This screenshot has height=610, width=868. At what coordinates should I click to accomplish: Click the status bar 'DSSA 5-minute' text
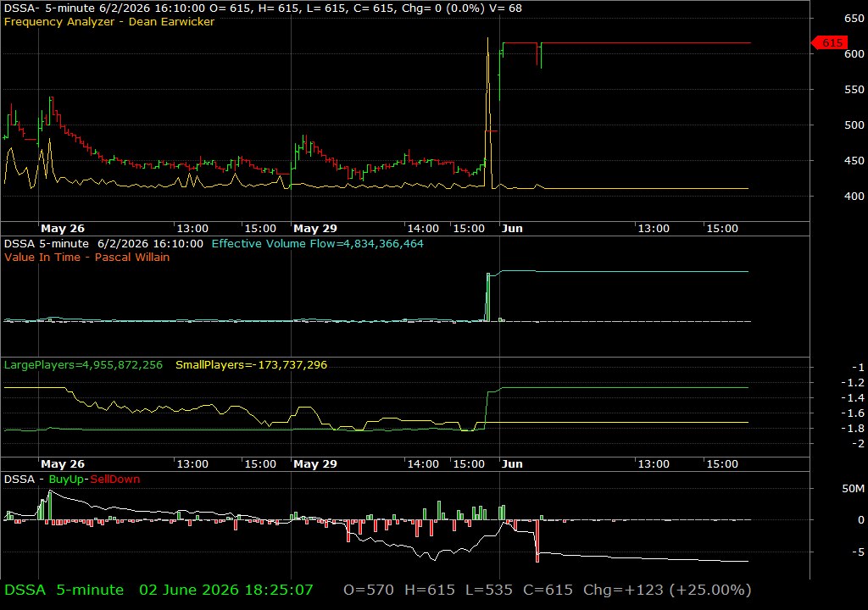tap(64, 590)
